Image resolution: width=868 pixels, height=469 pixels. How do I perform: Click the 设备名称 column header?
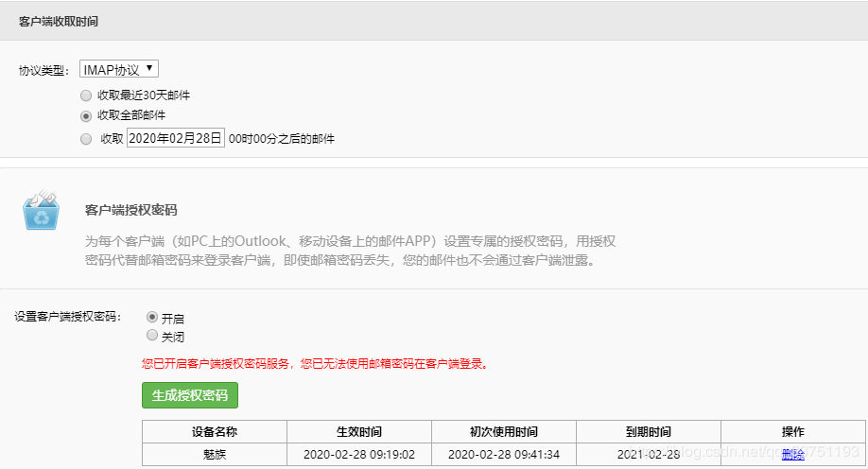point(215,432)
